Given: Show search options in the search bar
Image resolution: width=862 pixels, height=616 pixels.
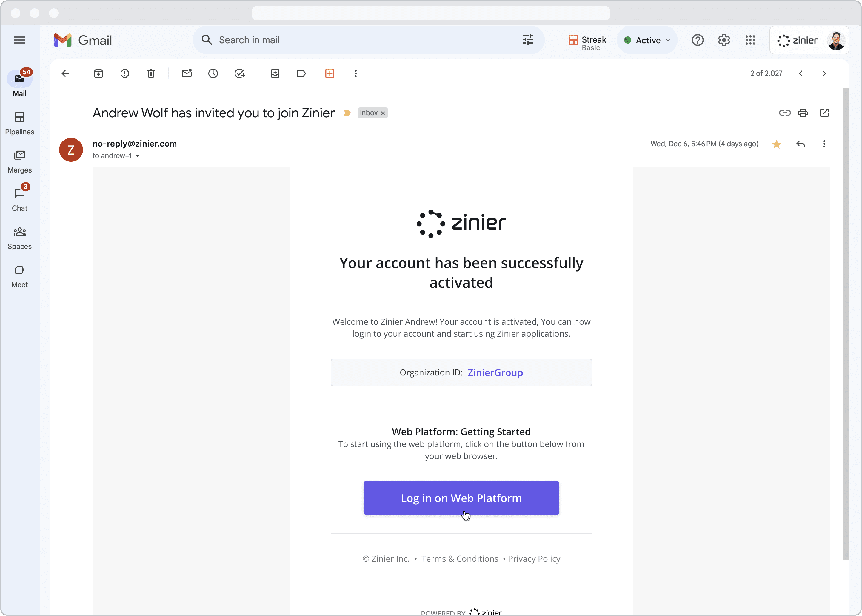Looking at the screenshot, I should click(528, 40).
